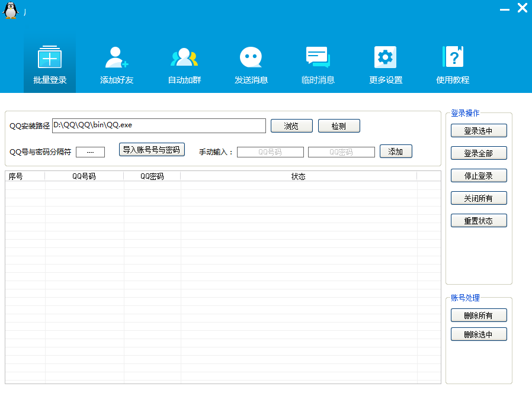This screenshot has width=532, height=393.
Task: Click the 停止登录 button
Action: (479, 176)
